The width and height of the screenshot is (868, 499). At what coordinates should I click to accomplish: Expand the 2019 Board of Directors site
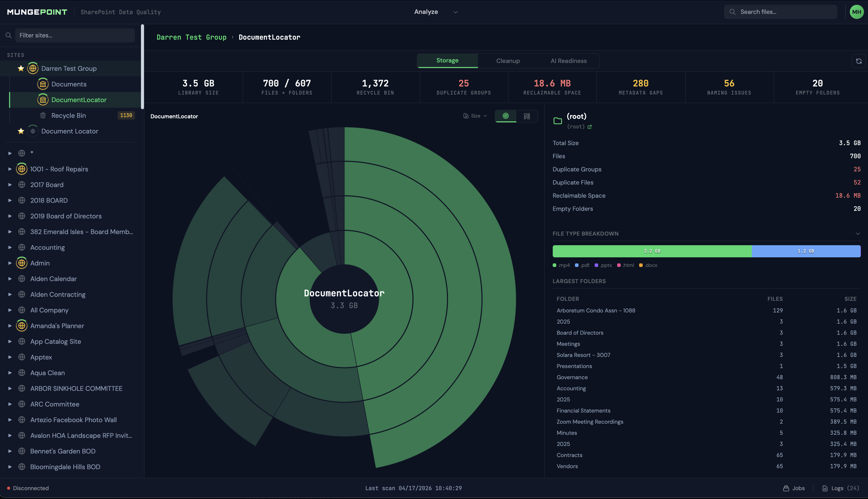pyautogui.click(x=10, y=216)
